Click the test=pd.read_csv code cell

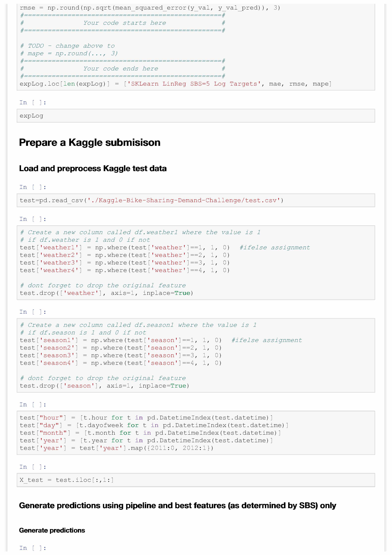(x=196, y=200)
